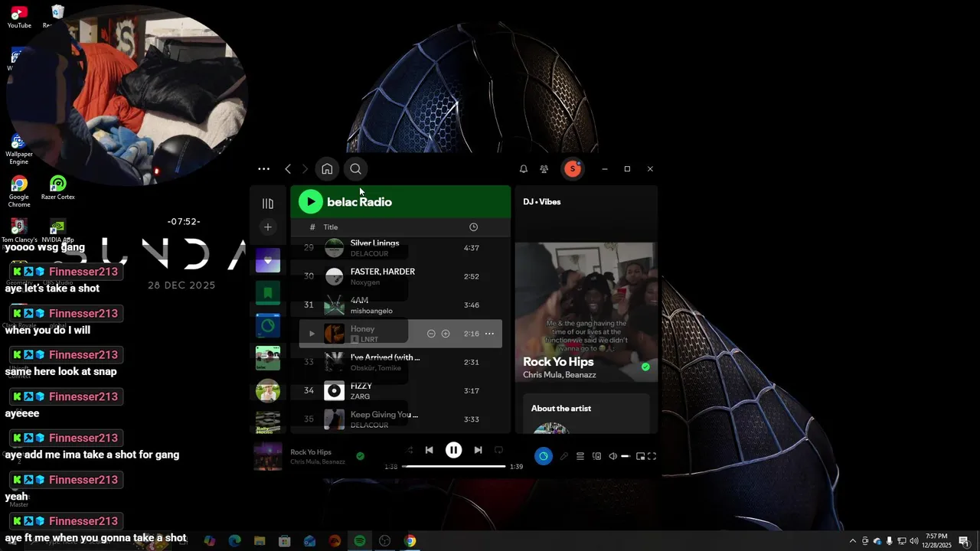Expand Your Library sidebar
Viewport: 980px width, 551px height.
click(268, 204)
